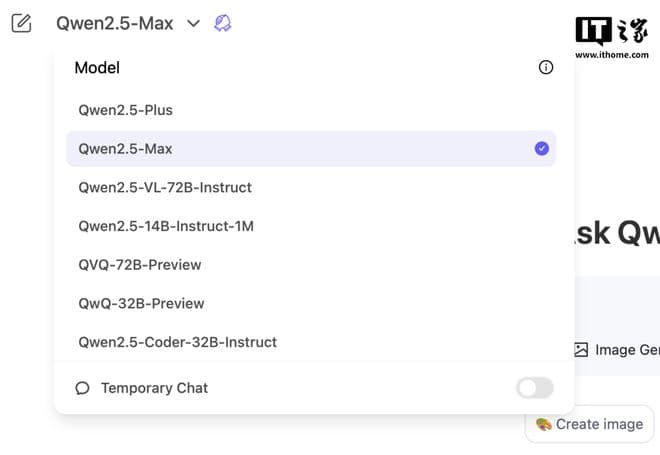Viewport: 660px width, 455px height.
Task: Click the Qwen2.5-Max title selector
Action: click(x=114, y=23)
